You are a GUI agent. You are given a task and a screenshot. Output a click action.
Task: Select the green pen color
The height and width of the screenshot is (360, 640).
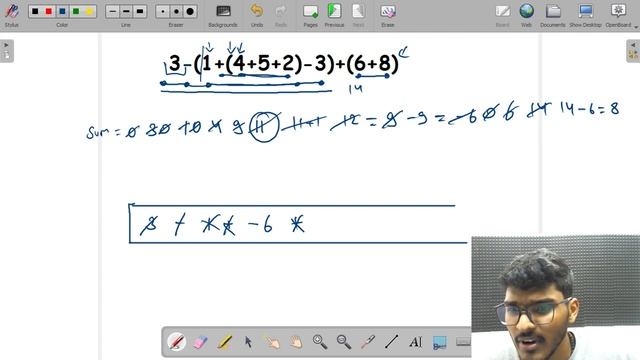pyautogui.click(x=76, y=11)
